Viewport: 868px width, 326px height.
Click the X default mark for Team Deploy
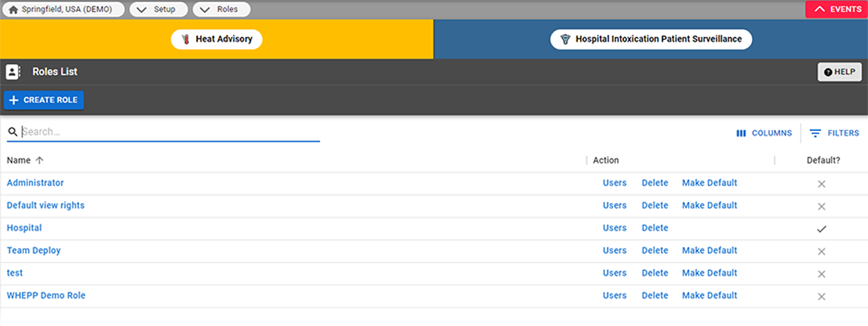(821, 251)
